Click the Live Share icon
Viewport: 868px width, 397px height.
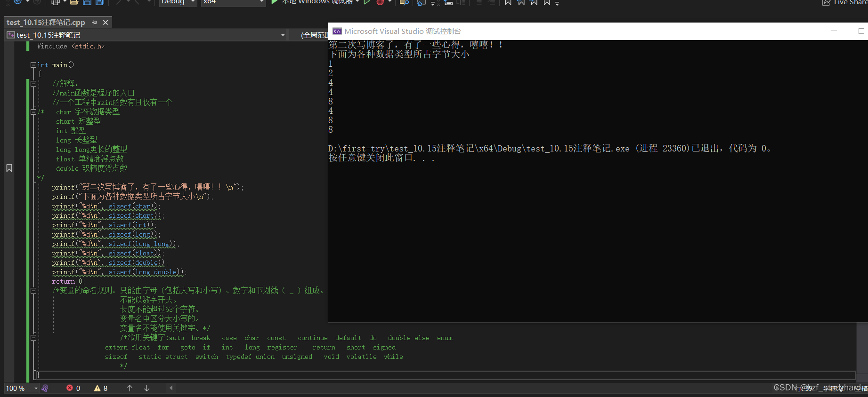tap(826, 2)
